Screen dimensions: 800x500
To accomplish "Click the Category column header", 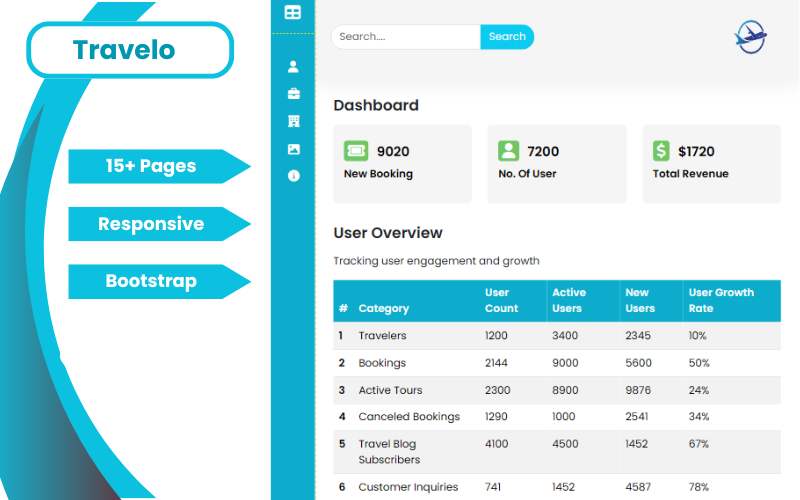I will 384,309.
